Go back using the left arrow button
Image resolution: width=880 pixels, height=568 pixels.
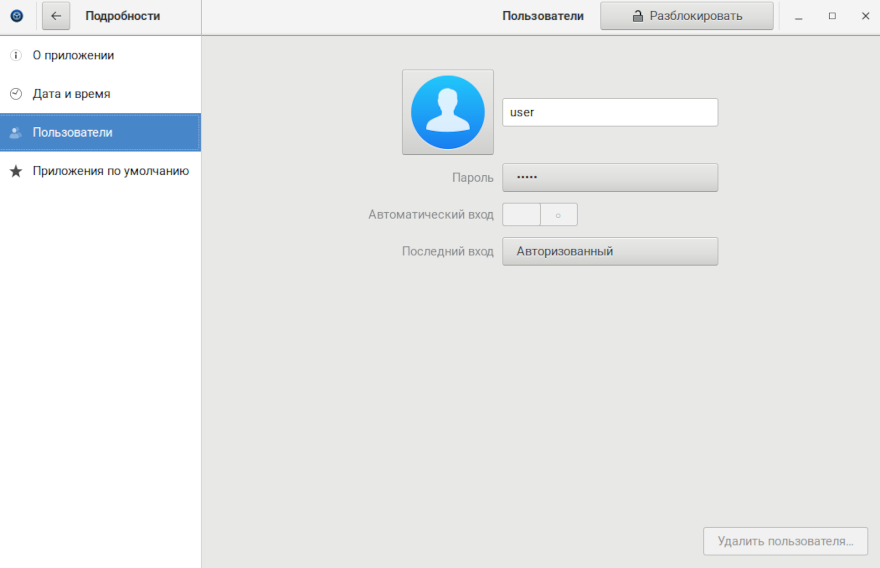pyautogui.click(x=56, y=16)
